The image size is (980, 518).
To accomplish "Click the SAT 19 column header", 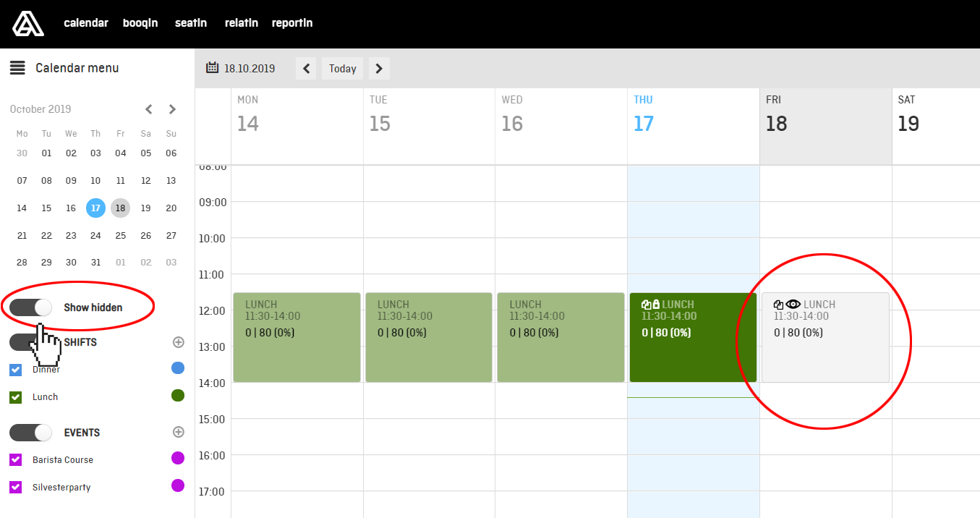I will pos(937,127).
